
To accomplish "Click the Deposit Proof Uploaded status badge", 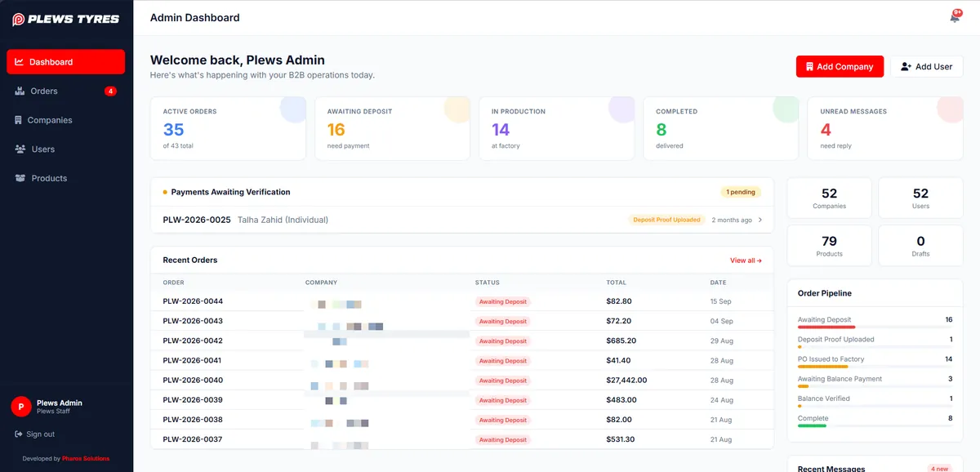I will [x=667, y=220].
